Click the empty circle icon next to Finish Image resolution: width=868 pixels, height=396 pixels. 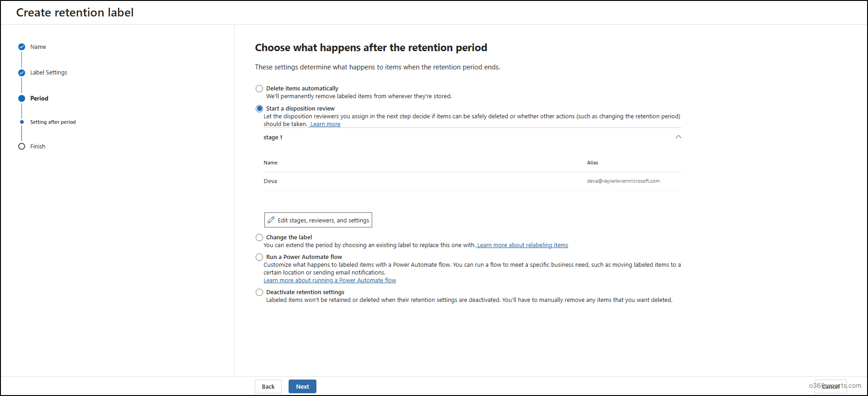(21, 146)
